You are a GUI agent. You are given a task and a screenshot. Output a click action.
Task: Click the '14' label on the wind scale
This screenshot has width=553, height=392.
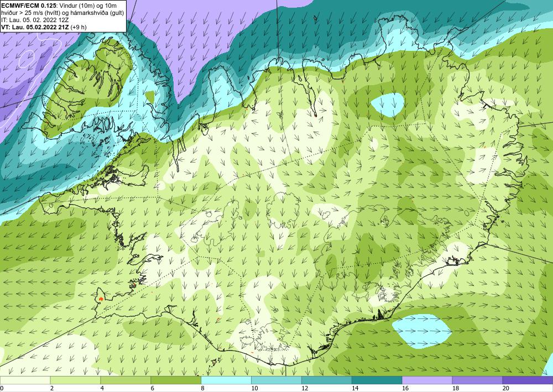[x=355, y=389]
